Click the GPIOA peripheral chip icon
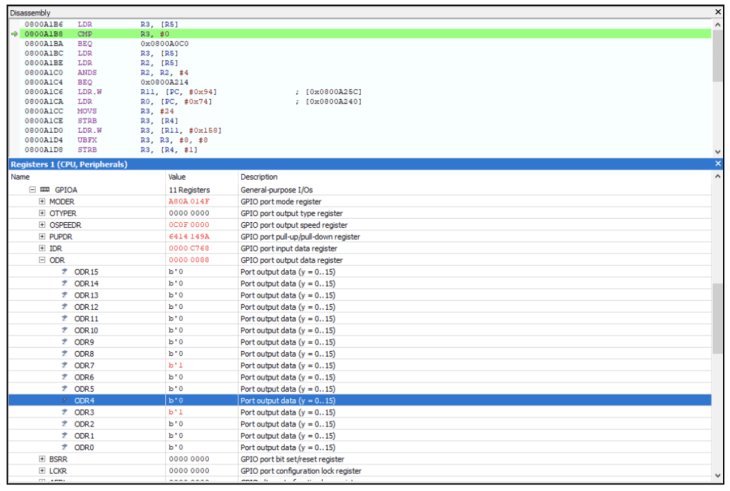This screenshot has width=730, height=491. click(x=45, y=189)
